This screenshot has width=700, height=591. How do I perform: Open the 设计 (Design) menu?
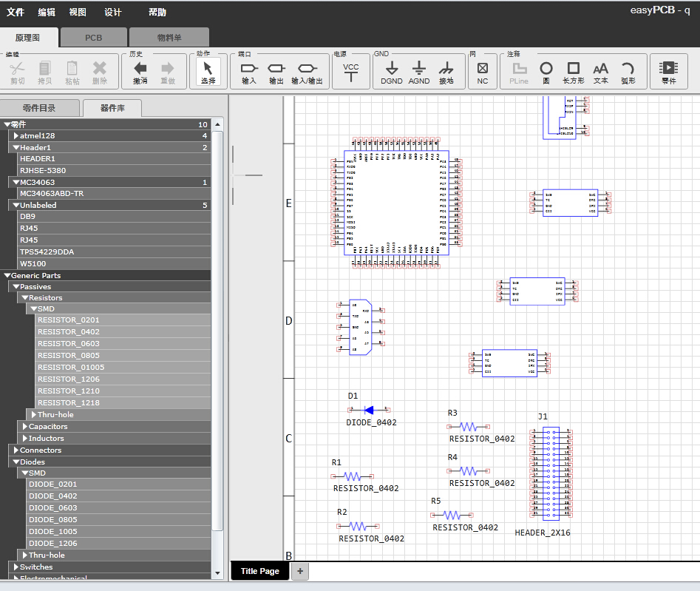[113, 12]
